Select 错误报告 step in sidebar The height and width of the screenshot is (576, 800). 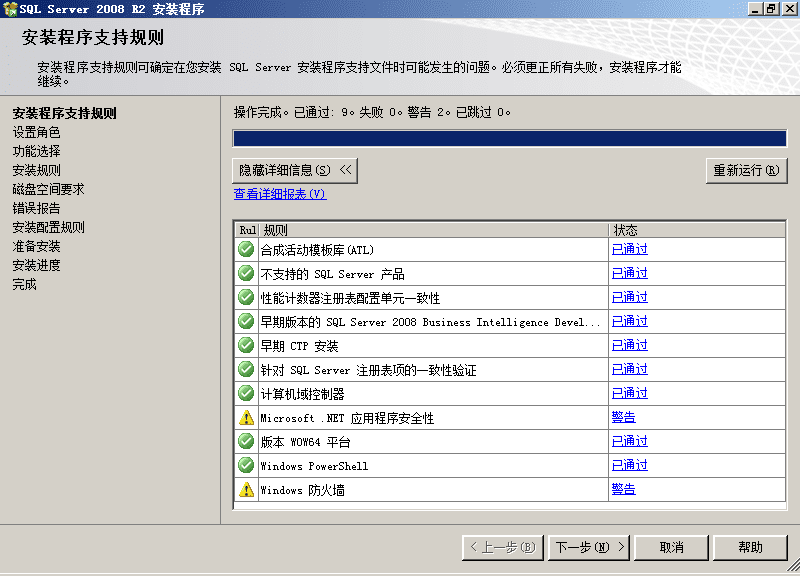36,208
